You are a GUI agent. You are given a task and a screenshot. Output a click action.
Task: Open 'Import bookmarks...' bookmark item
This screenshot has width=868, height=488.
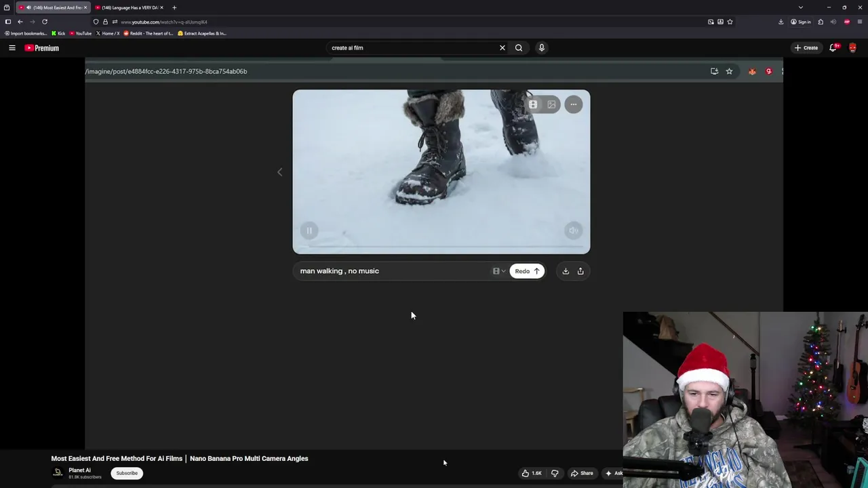point(26,33)
